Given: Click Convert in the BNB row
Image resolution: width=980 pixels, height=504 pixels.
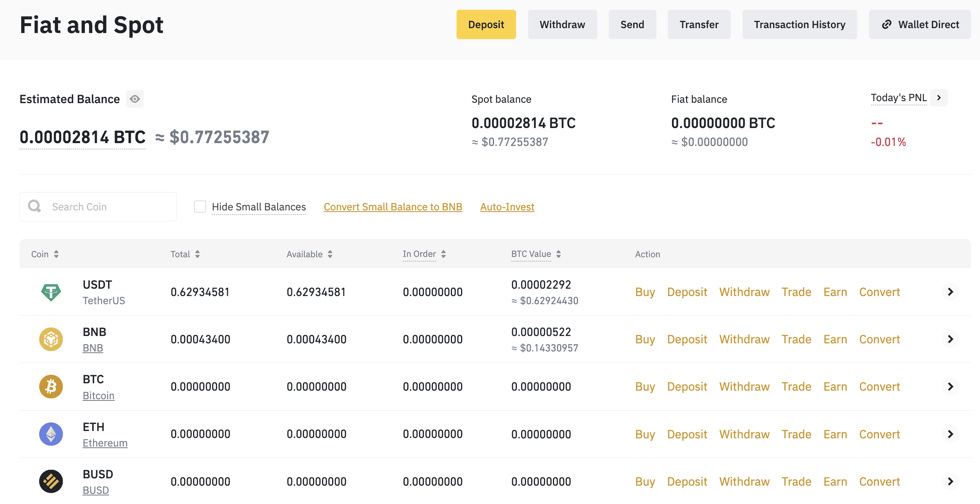Looking at the screenshot, I should tap(880, 339).
